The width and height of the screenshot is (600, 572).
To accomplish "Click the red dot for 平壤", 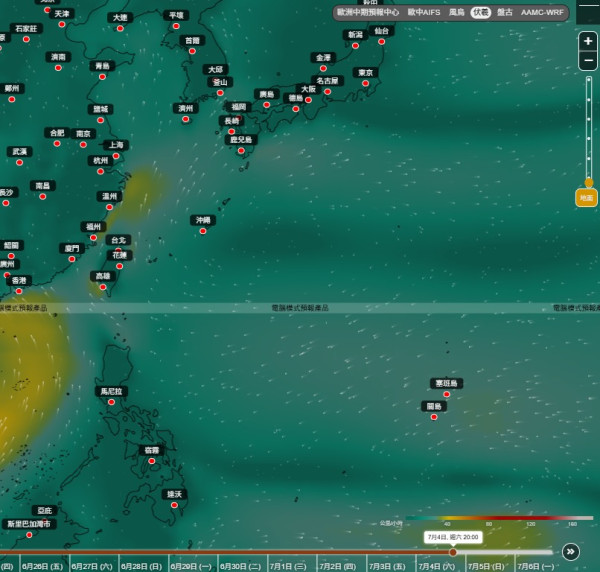I will [176, 26].
